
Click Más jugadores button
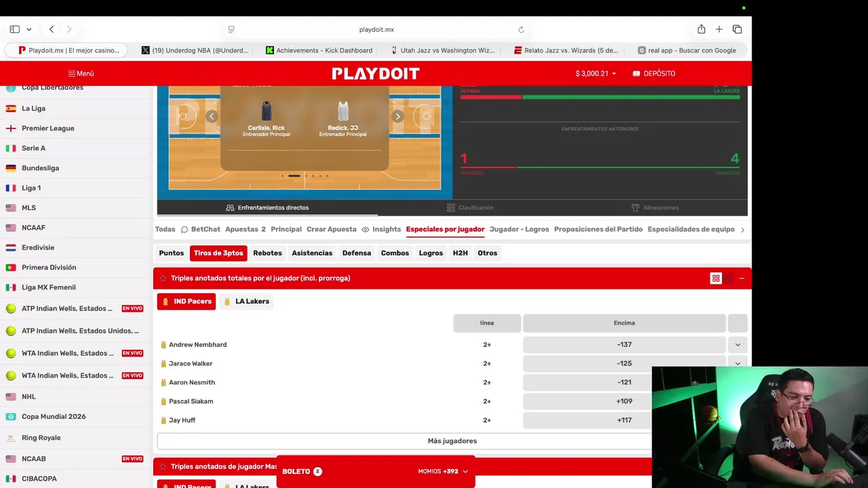tap(452, 441)
